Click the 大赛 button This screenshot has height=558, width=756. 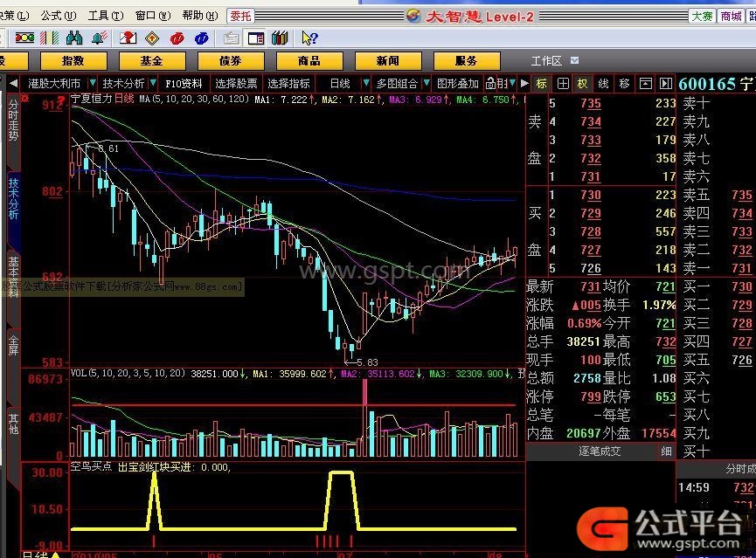[702, 17]
